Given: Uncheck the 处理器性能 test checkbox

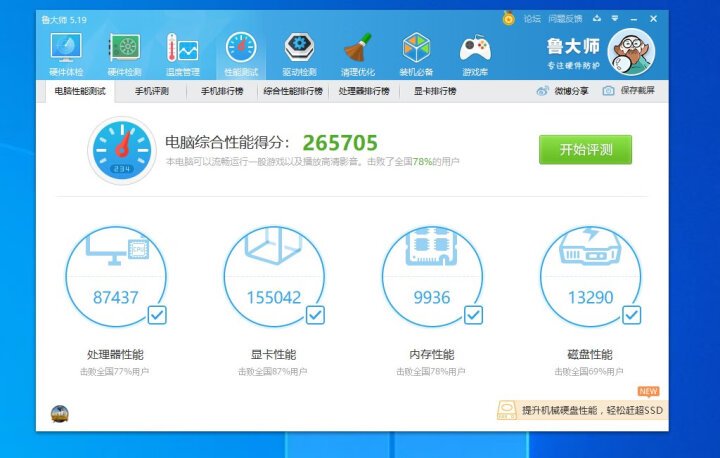Looking at the screenshot, I should [x=157, y=315].
